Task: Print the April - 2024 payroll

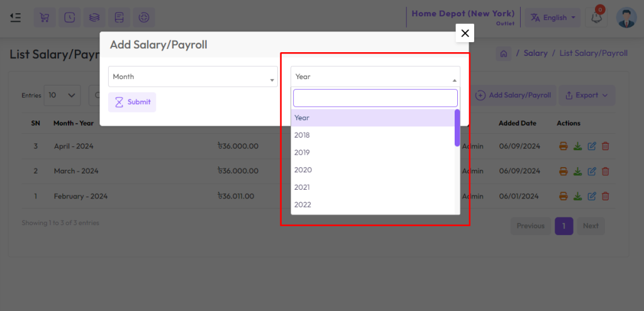Action: [x=563, y=146]
